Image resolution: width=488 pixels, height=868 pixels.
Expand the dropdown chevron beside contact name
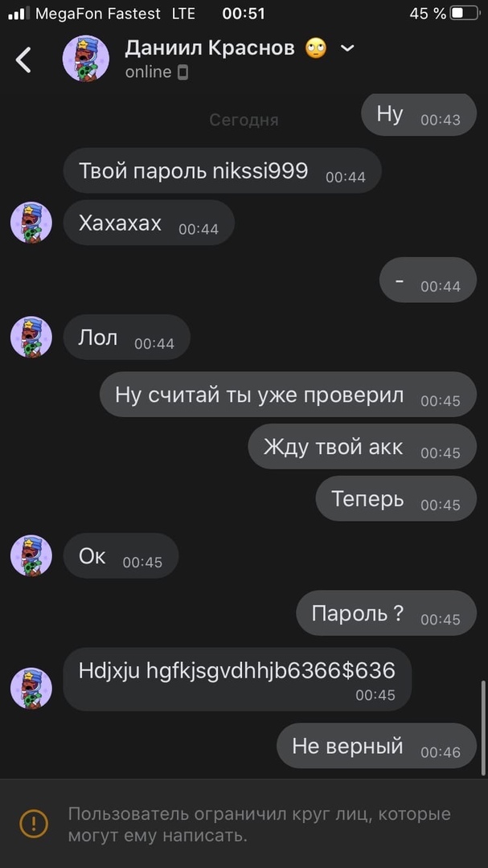click(x=347, y=49)
